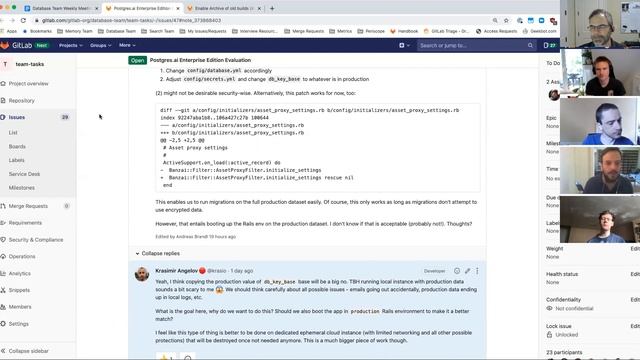Open issue Boards in sidebar
Image resolution: width=640 pixels, height=360 pixels.
17,147
